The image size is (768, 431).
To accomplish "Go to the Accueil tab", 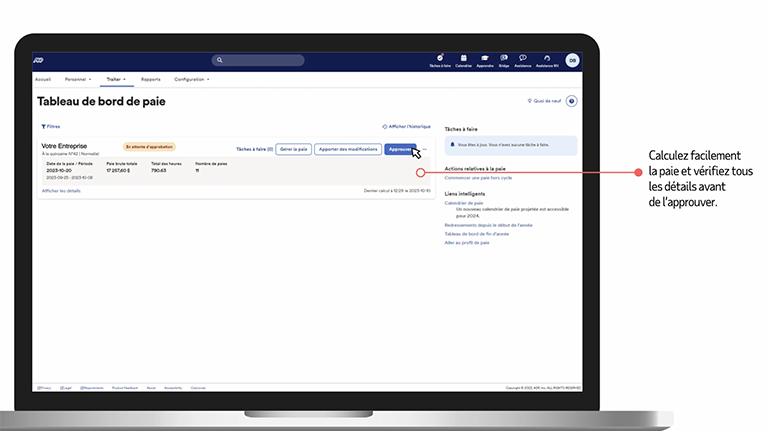I will point(43,78).
